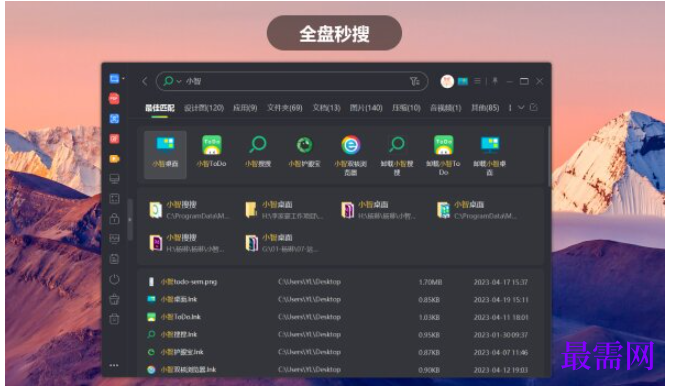Open the blue scan icon in sidebar

point(114,119)
